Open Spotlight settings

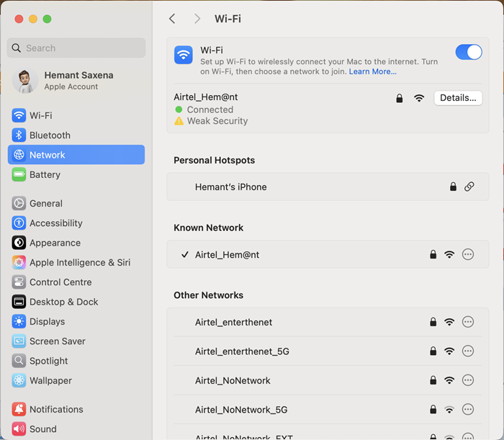click(76, 361)
